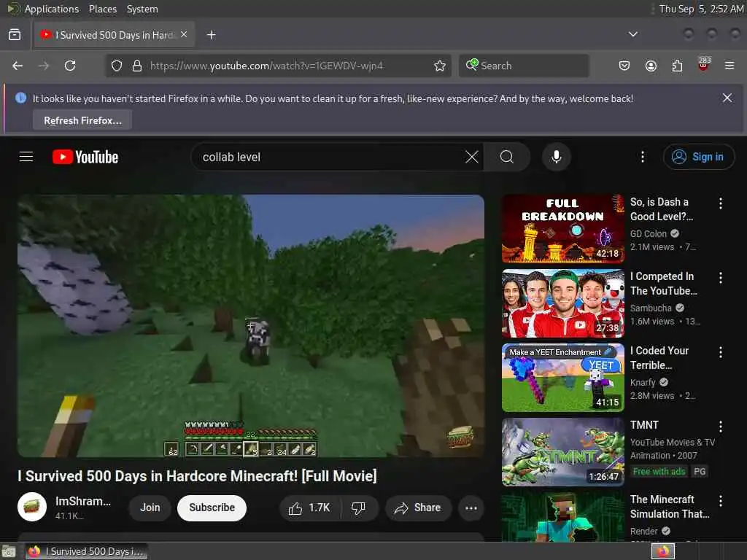Open YouTube settings three-dot menu
Image resolution: width=747 pixels, height=560 pixels.
[642, 157]
